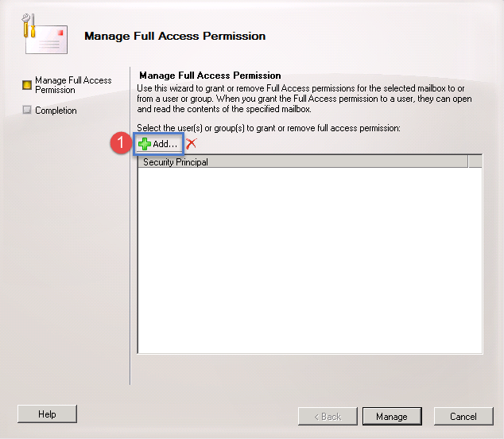Click the Manage Full Access Permission title

[x=175, y=36]
